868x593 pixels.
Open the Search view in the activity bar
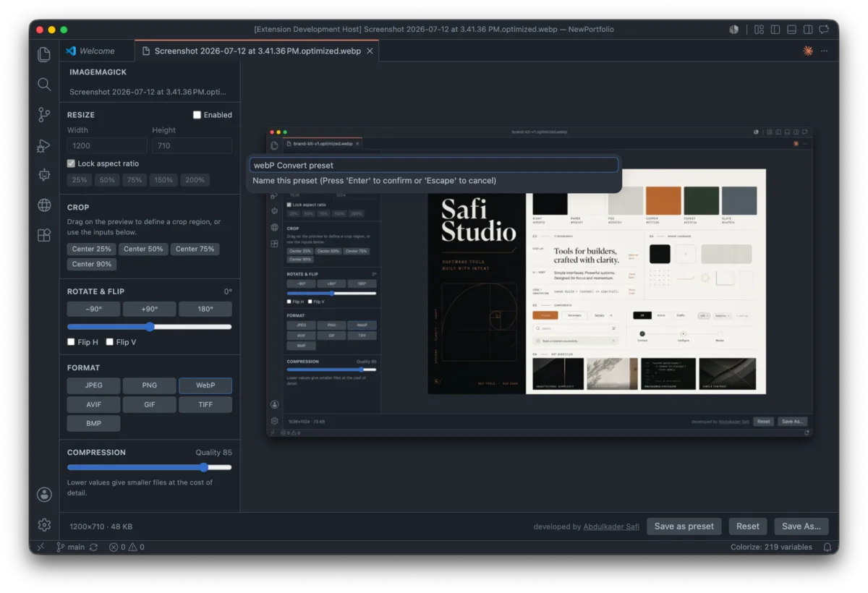click(x=44, y=85)
